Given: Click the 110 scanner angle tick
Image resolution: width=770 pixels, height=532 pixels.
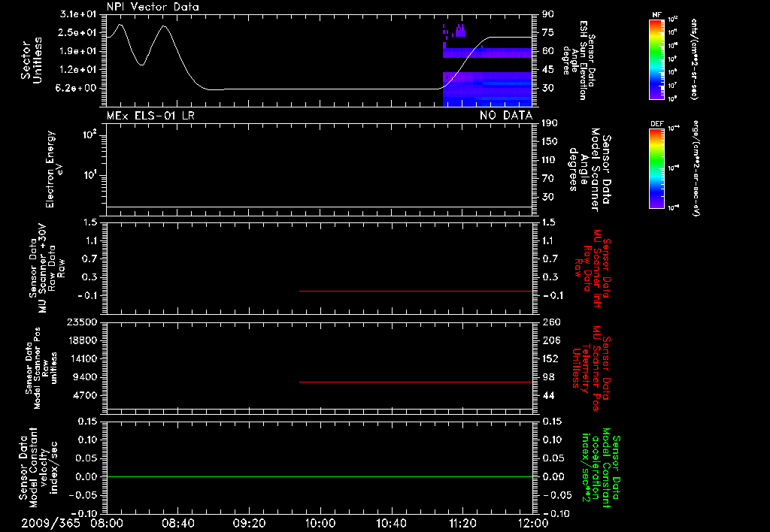Looking at the screenshot, I should [550, 160].
